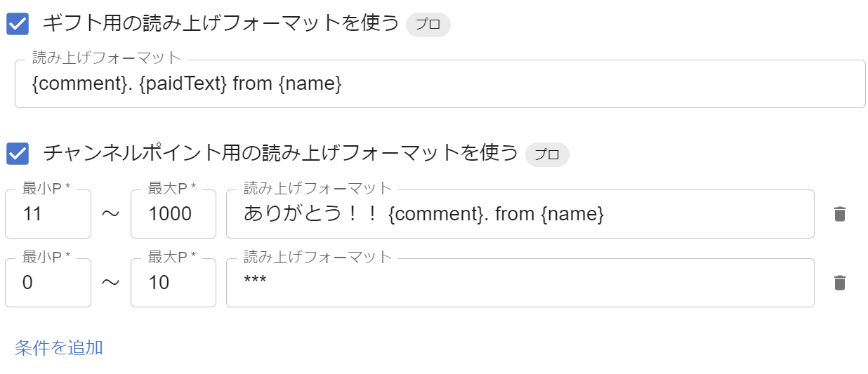Uncheck the チャンネルポイント用の読み上げフォーマットを使う checkbox

pyautogui.click(x=18, y=154)
